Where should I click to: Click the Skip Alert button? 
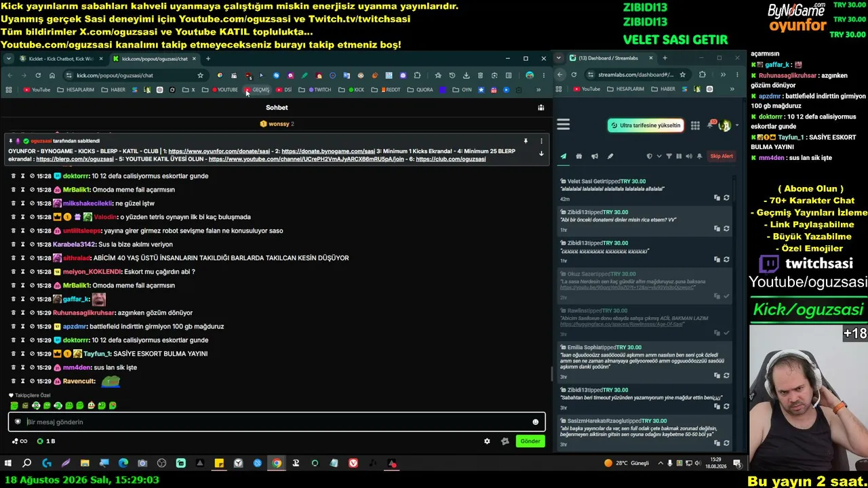coord(722,157)
